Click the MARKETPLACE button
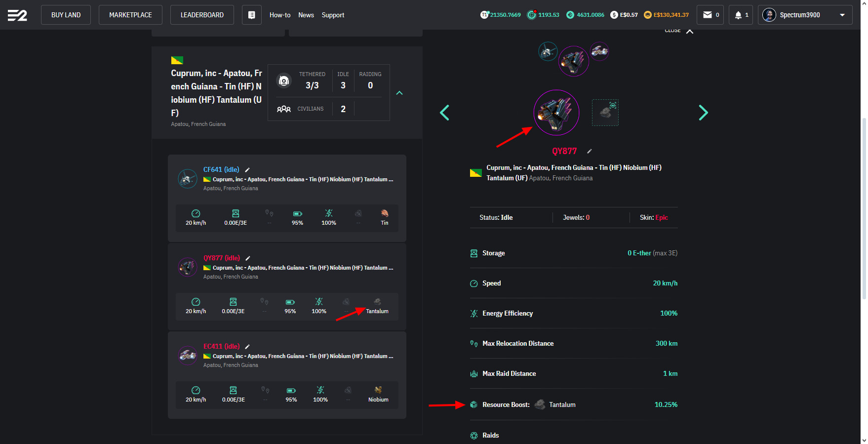Viewport: 868px width, 444px height. [130, 15]
